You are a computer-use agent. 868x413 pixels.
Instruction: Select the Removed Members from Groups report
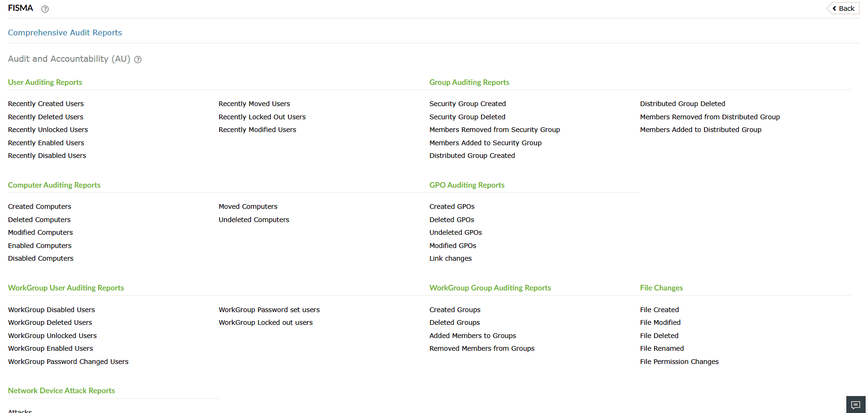click(482, 348)
